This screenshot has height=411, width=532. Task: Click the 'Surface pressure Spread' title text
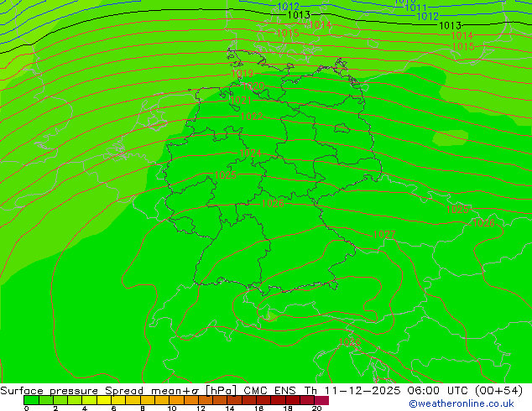pyautogui.click(x=71, y=391)
